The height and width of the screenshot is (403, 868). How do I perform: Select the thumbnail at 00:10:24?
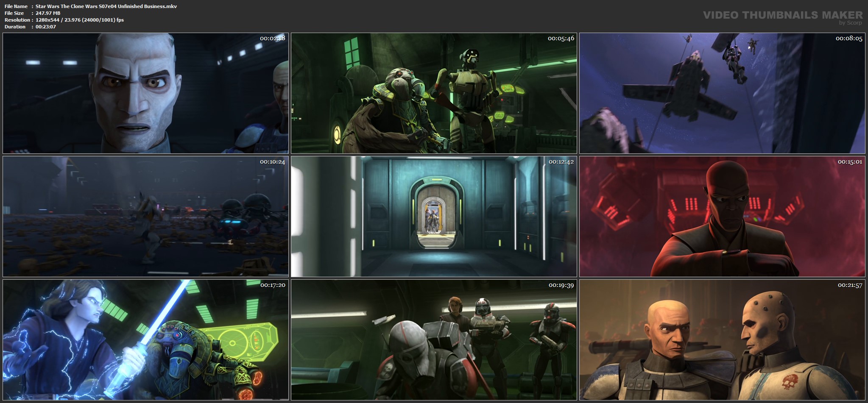click(145, 217)
